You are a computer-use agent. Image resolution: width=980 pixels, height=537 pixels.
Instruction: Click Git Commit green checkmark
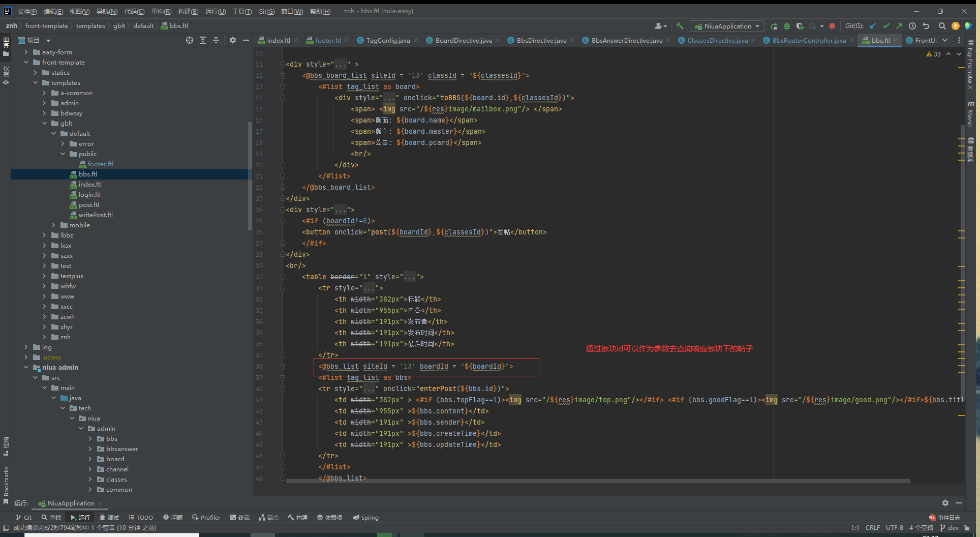pos(886,26)
